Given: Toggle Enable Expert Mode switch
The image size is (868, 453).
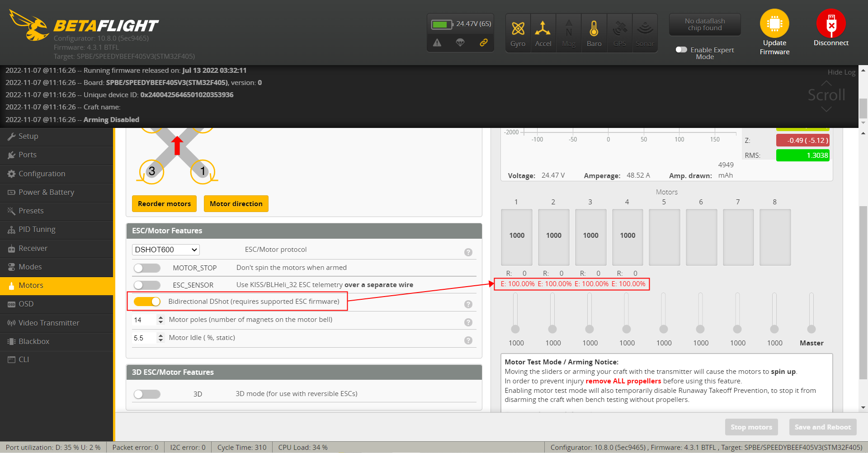Looking at the screenshot, I should tap(681, 50).
